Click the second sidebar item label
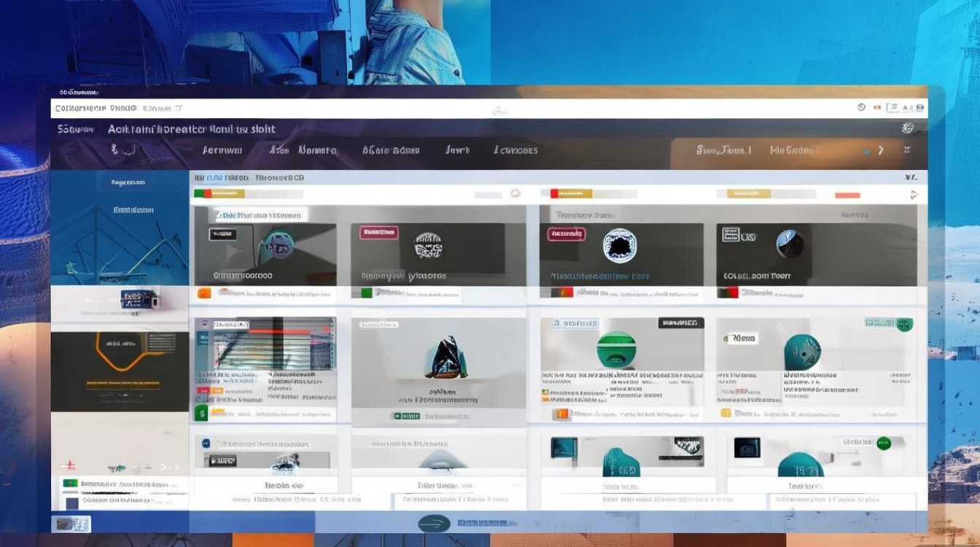980x547 pixels. click(133, 210)
